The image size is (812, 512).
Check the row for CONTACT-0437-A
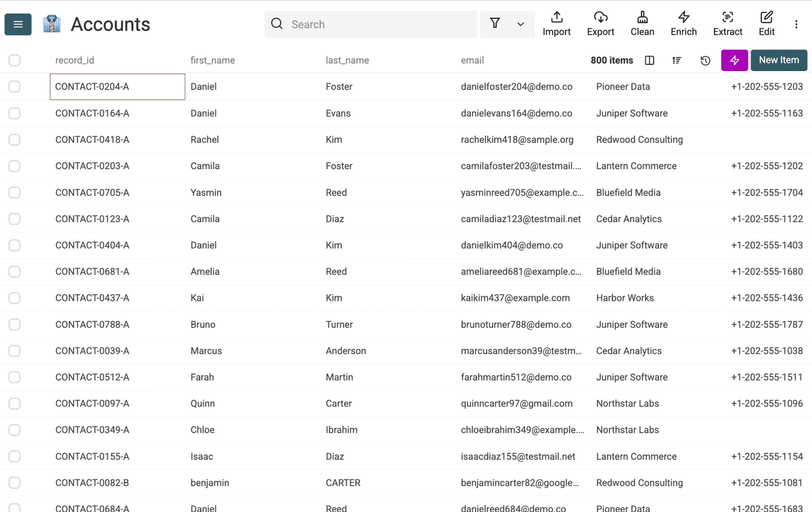point(14,298)
